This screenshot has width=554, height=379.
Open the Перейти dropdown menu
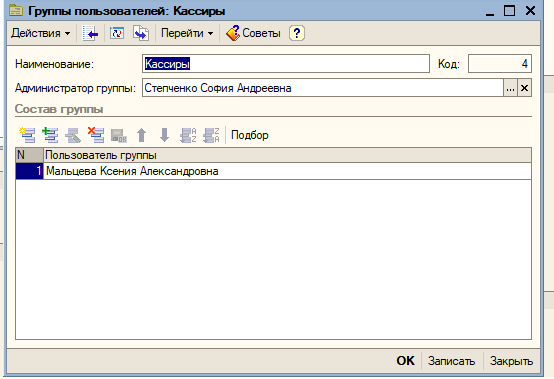point(187,33)
